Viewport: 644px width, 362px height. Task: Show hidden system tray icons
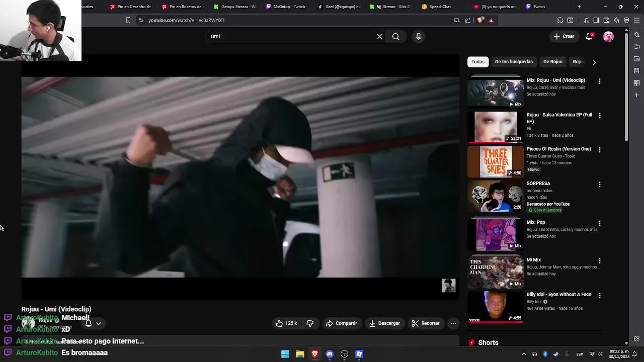point(524,354)
